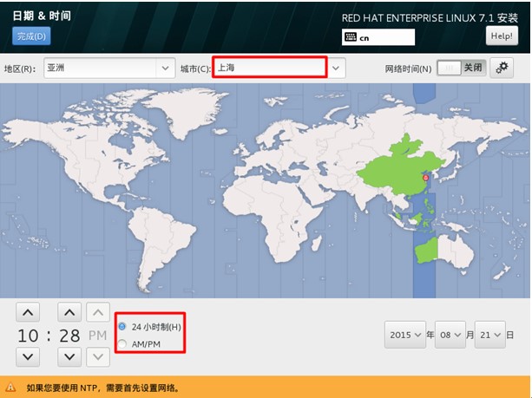This screenshot has width=532, height=398.
Task: Click the hour decrease down arrow
Action: click(x=28, y=356)
